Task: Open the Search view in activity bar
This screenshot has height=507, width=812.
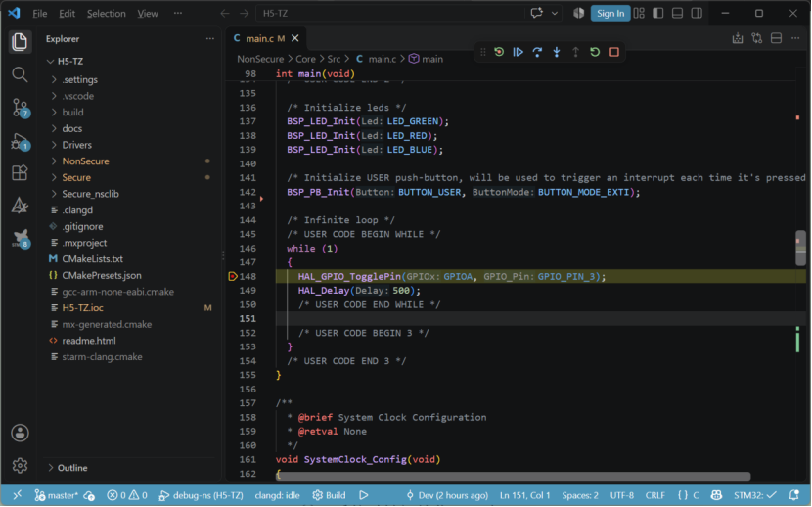Action: coord(20,74)
